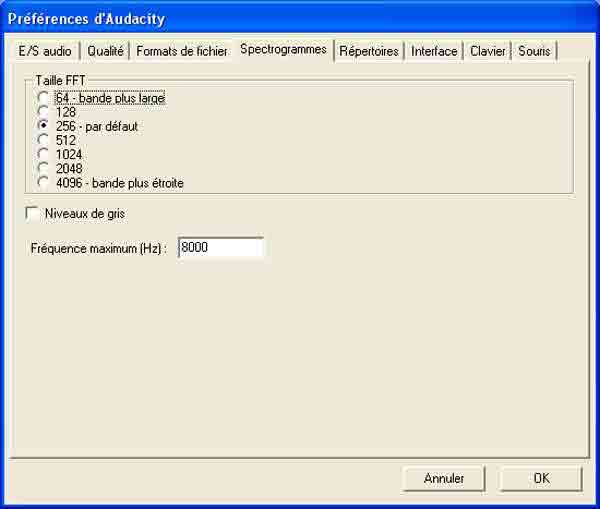Click the Préférences d'Audacity title bar
The image size is (600, 509).
300,18
